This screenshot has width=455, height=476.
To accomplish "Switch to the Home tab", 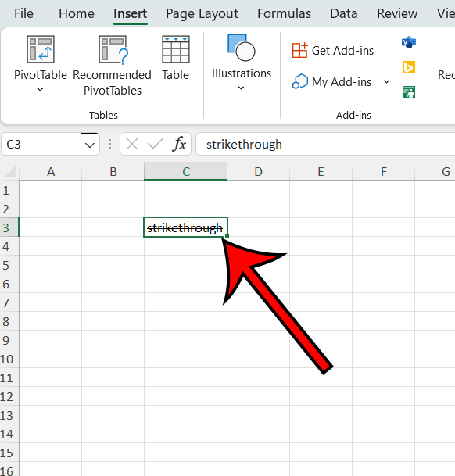I will 77,13.
